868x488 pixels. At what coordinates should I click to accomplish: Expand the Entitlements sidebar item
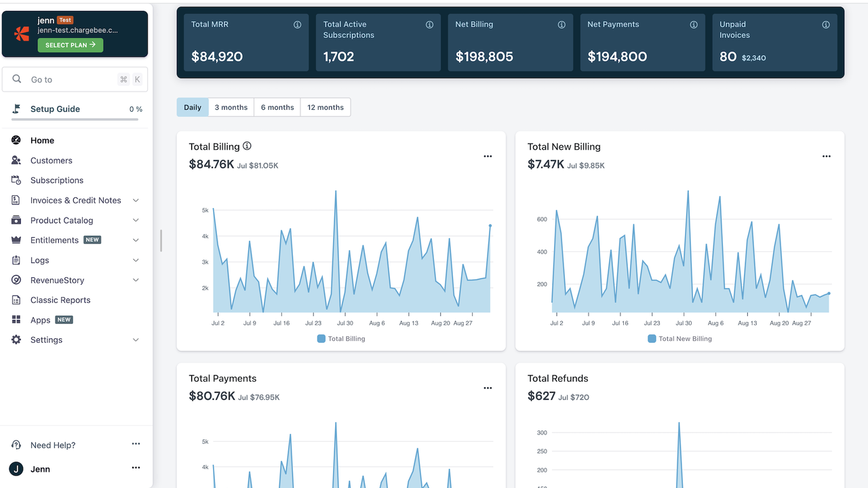[135, 240]
